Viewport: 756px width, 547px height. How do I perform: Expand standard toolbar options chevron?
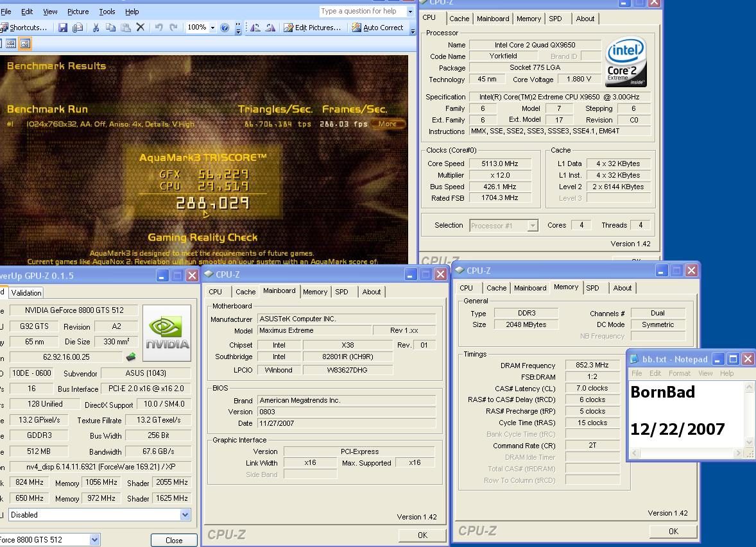tap(238, 28)
